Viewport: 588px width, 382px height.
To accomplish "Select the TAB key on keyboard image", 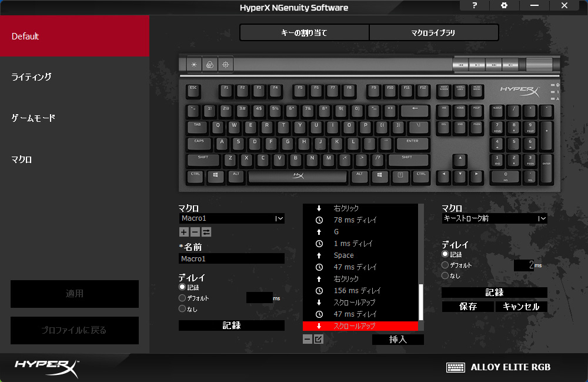I will point(197,127).
